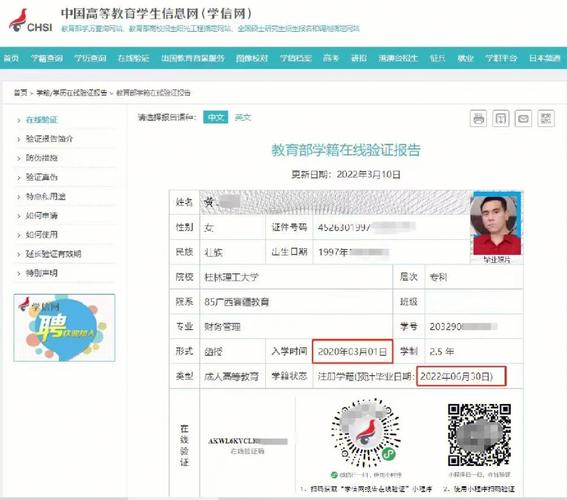Open 防伪措施 in the sidebar

coord(42,158)
